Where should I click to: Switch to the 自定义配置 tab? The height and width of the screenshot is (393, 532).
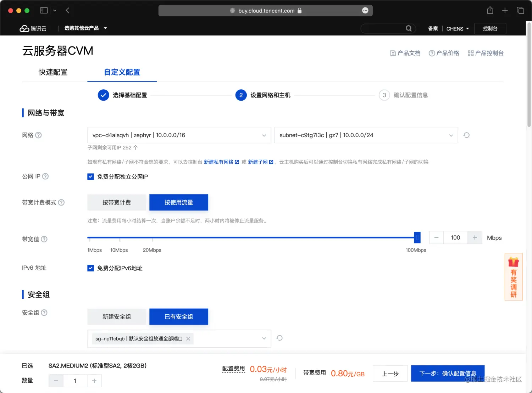tap(122, 72)
